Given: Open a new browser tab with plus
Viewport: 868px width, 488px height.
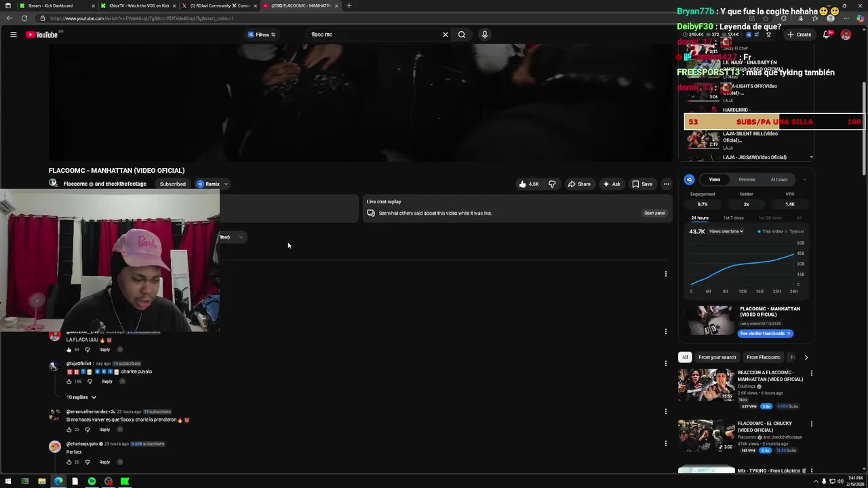Looking at the screenshot, I should (x=349, y=5).
